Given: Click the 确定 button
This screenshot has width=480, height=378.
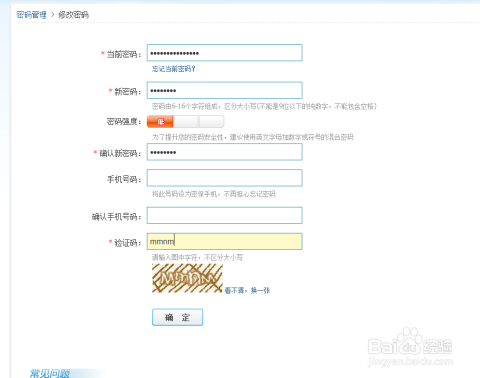Looking at the screenshot, I should coord(177,317).
